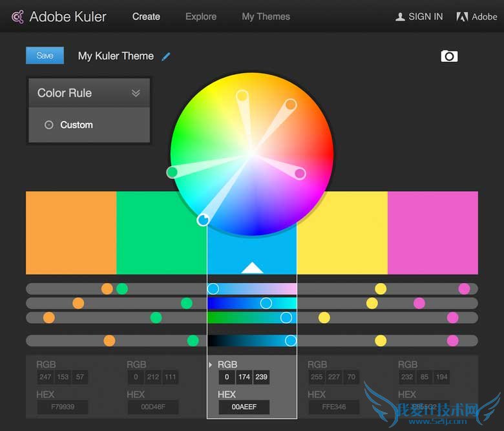Click the Adobe logo icon
This screenshot has width=504, height=431.
462,17
